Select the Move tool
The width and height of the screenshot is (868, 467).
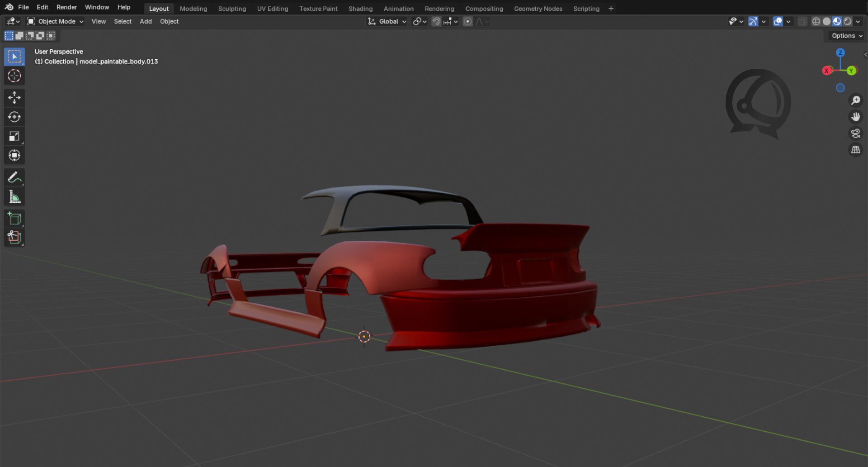(14, 97)
